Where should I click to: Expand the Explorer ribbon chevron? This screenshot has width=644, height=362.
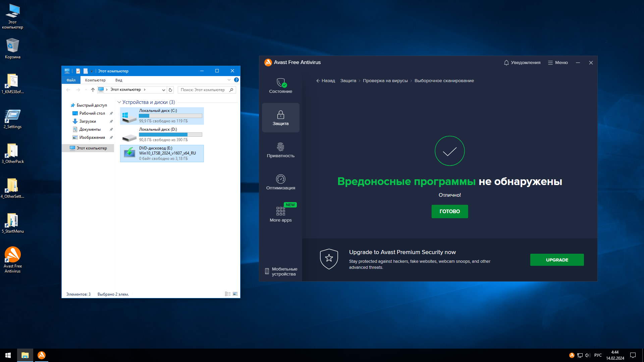[x=229, y=80]
